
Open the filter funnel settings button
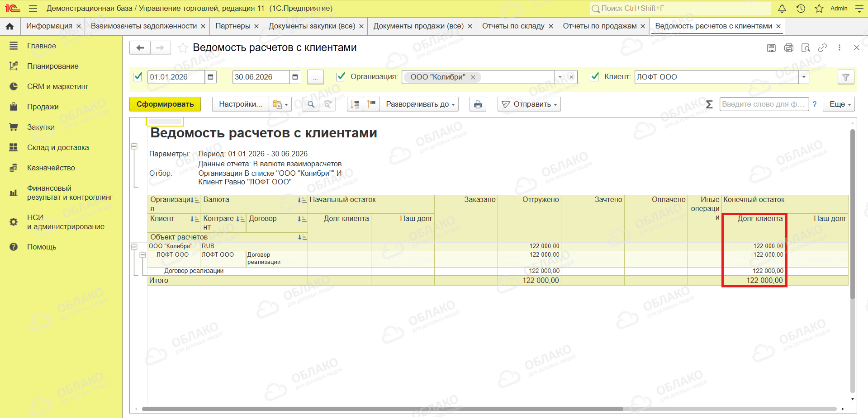coord(846,77)
